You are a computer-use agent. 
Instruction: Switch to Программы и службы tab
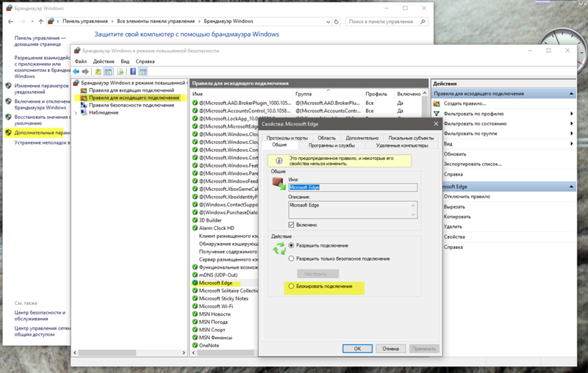pos(331,145)
